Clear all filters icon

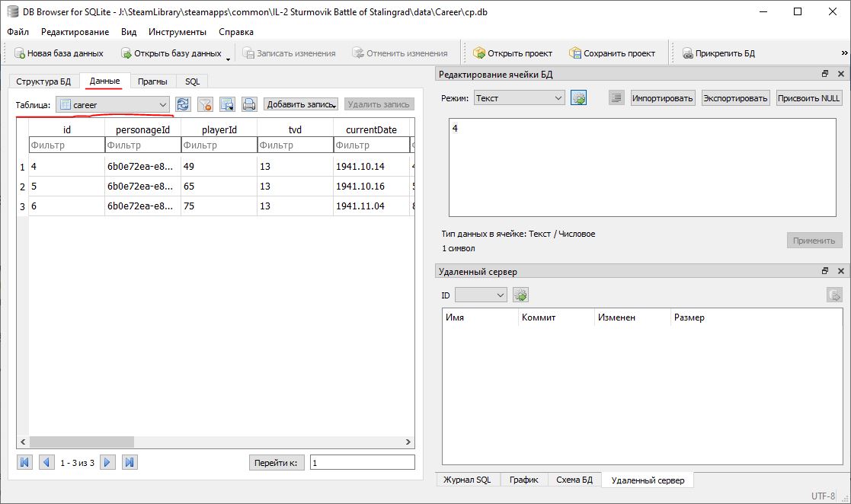tap(205, 104)
